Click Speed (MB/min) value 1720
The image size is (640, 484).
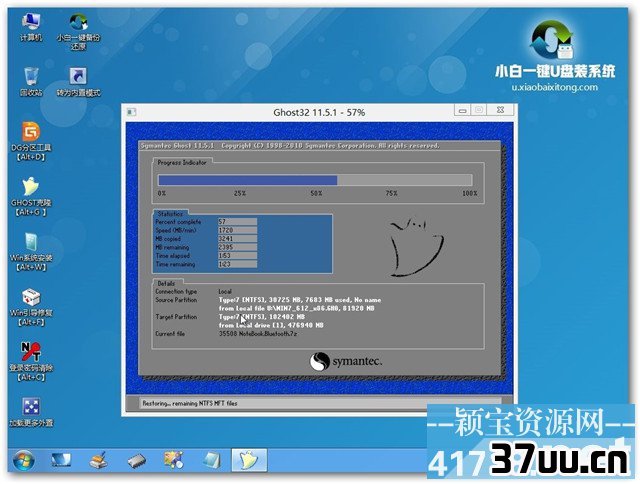(x=238, y=230)
